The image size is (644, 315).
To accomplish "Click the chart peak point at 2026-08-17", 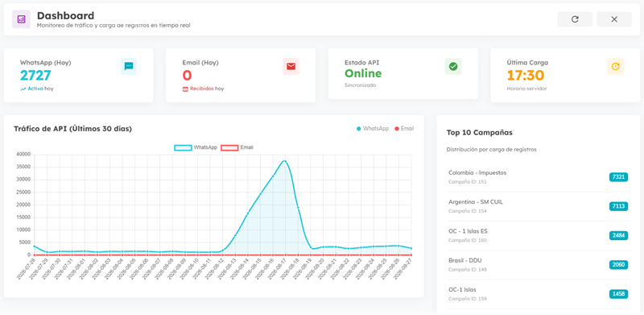I will pos(285,161).
